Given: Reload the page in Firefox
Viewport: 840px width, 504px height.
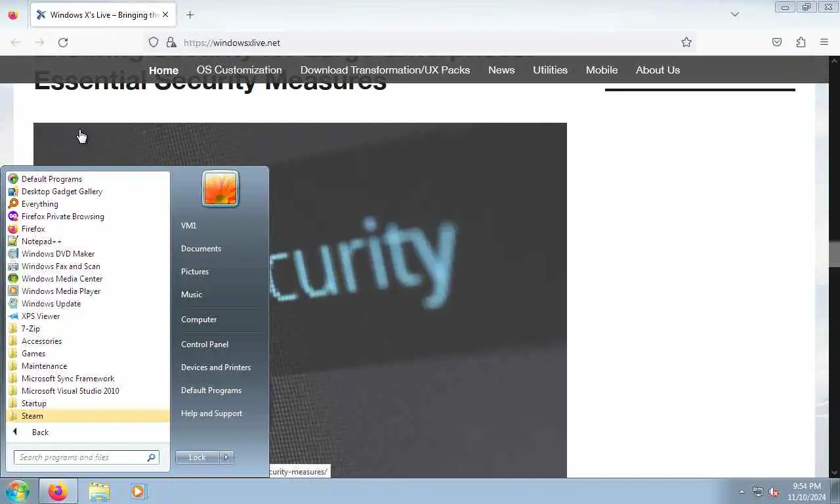Looking at the screenshot, I should [63, 43].
